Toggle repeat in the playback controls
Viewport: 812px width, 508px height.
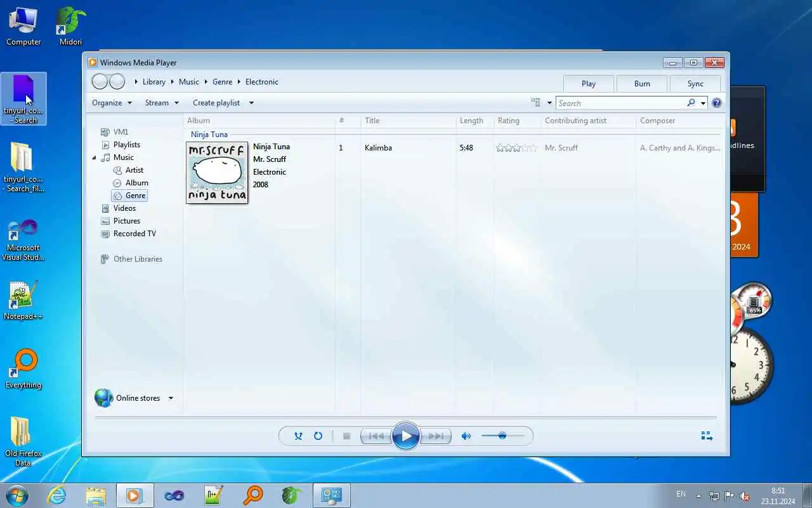pos(318,436)
